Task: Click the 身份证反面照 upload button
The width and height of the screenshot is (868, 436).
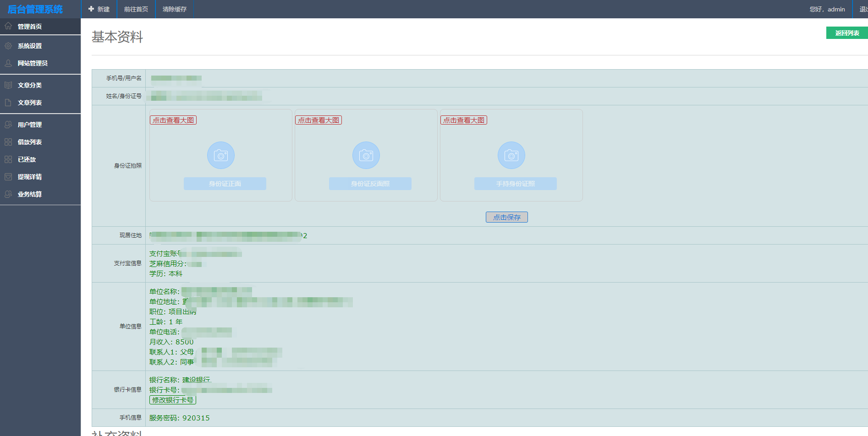Action: (370, 184)
